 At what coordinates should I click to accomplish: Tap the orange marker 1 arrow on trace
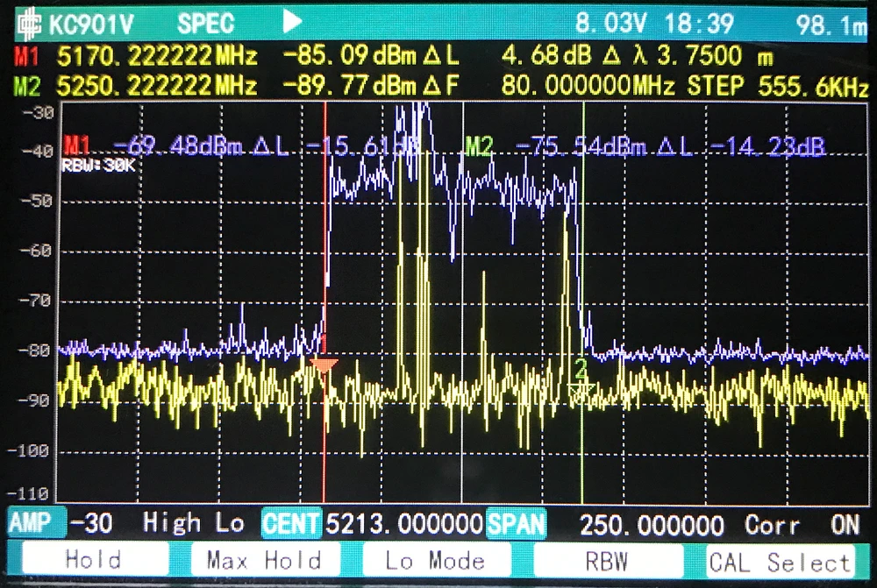coord(324,365)
